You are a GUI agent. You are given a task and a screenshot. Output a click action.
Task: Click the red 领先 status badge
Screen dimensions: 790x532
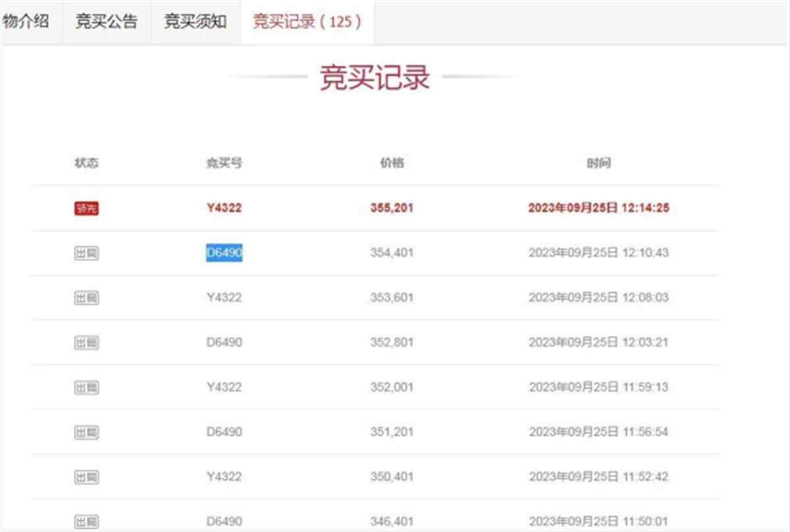click(86, 209)
